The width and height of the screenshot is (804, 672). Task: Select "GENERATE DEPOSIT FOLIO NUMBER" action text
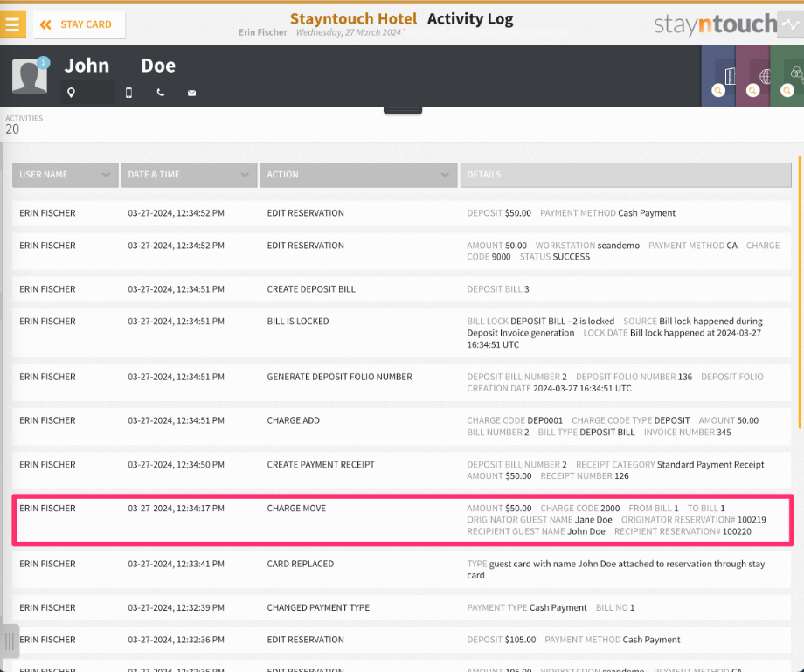(x=339, y=377)
